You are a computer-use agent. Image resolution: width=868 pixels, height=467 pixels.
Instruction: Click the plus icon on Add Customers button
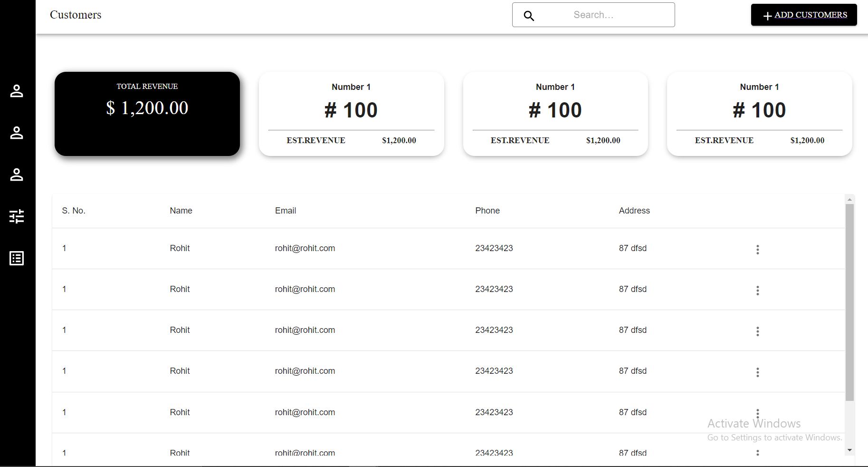(767, 15)
